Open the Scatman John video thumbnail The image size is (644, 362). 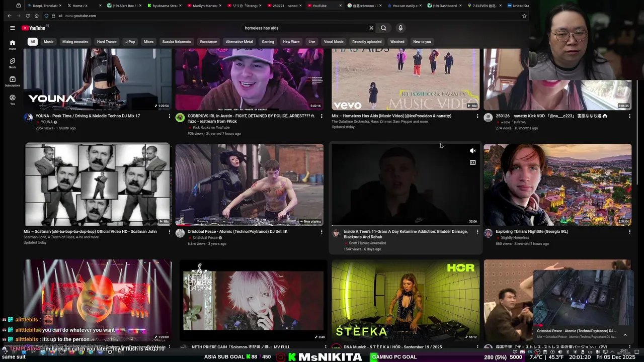click(98, 185)
